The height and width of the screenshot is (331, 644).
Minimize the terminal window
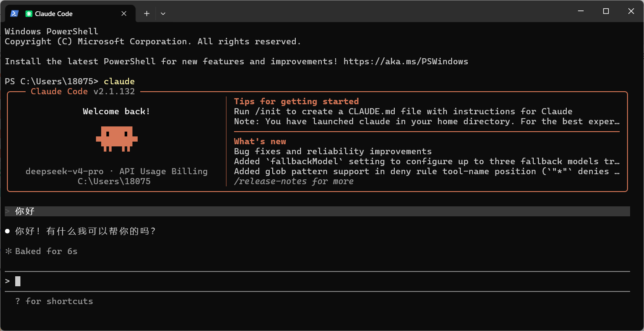(581, 11)
